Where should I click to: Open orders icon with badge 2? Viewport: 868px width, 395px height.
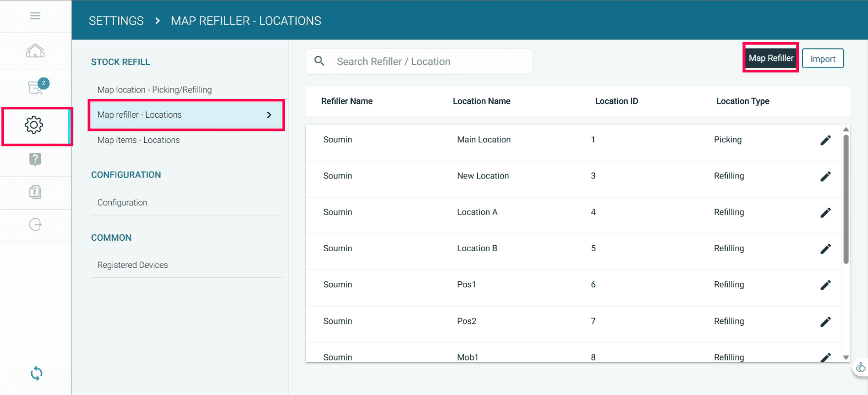(36, 88)
